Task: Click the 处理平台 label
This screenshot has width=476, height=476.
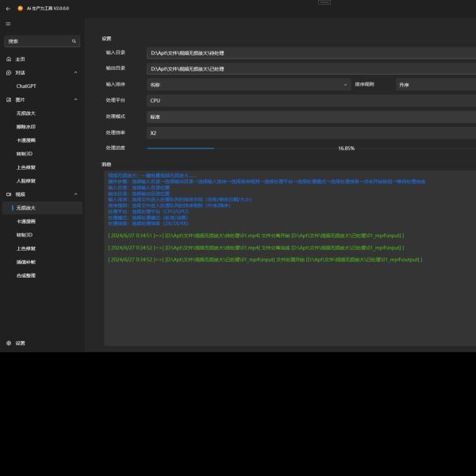Action: click(115, 100)
